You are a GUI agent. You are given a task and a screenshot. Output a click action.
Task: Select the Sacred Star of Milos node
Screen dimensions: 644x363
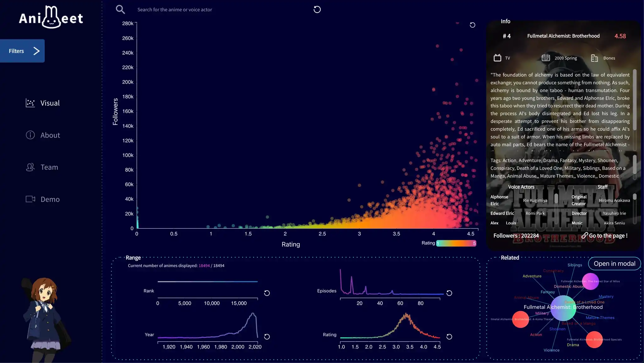(x=590, y=281)
